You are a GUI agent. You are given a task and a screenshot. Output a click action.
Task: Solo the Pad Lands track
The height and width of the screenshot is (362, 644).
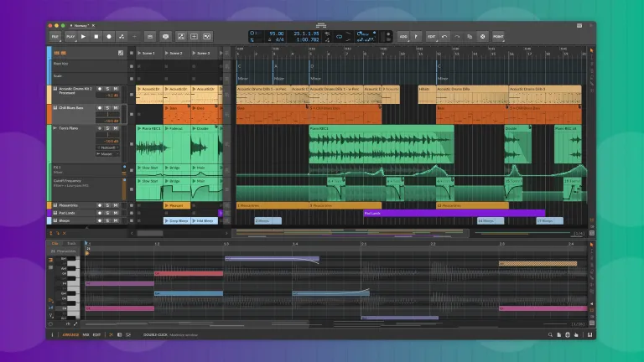point(107,213)
